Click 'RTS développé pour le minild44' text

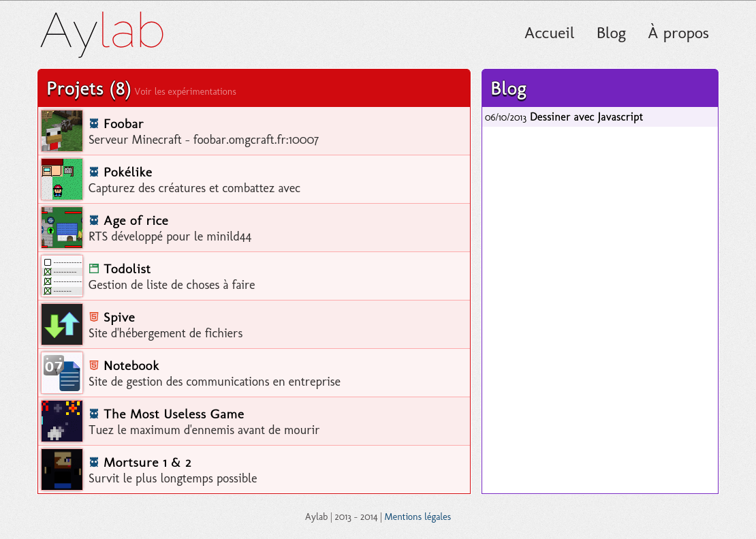coord(170,237)
